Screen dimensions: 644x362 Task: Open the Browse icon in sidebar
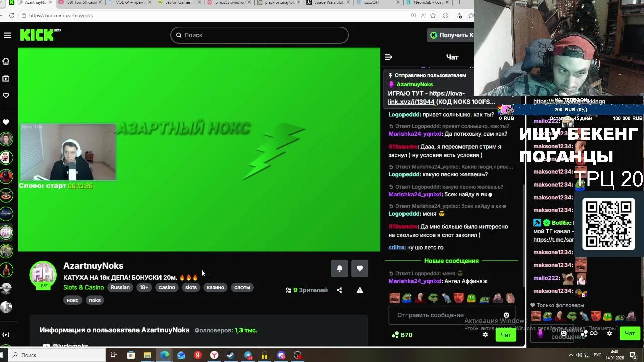click(x=6, y=78)
